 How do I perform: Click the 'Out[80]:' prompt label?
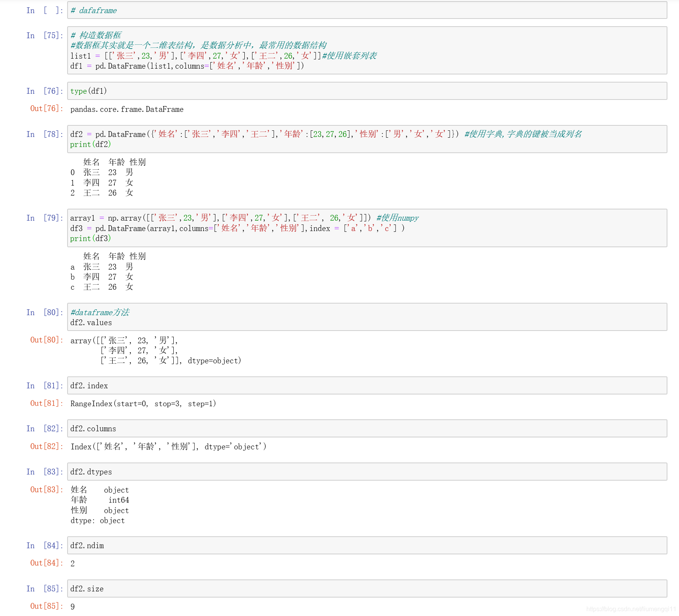(47, 340)
